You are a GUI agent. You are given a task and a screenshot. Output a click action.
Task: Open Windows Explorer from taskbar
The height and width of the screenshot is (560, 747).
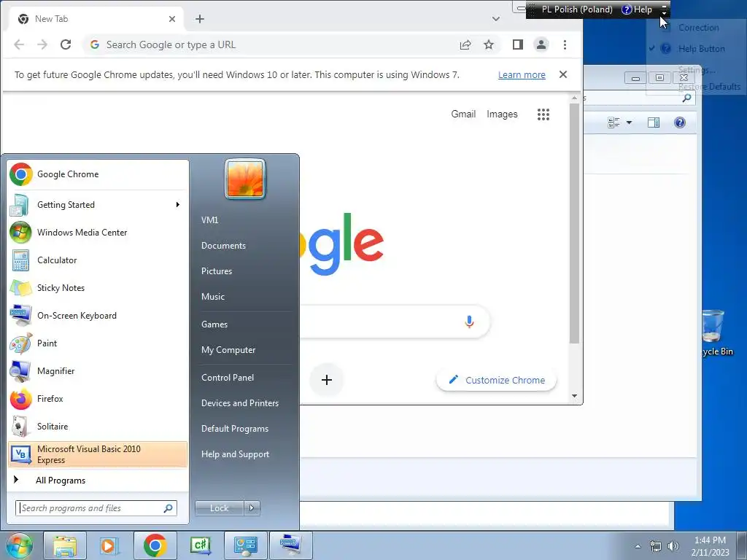coord(65,545)
